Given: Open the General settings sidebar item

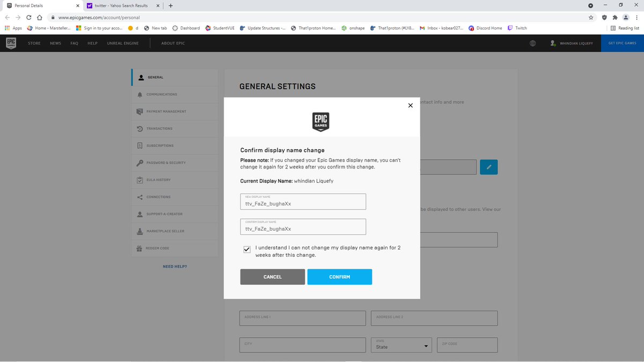Looking at the screenshot, I should [x=175, y=77].
